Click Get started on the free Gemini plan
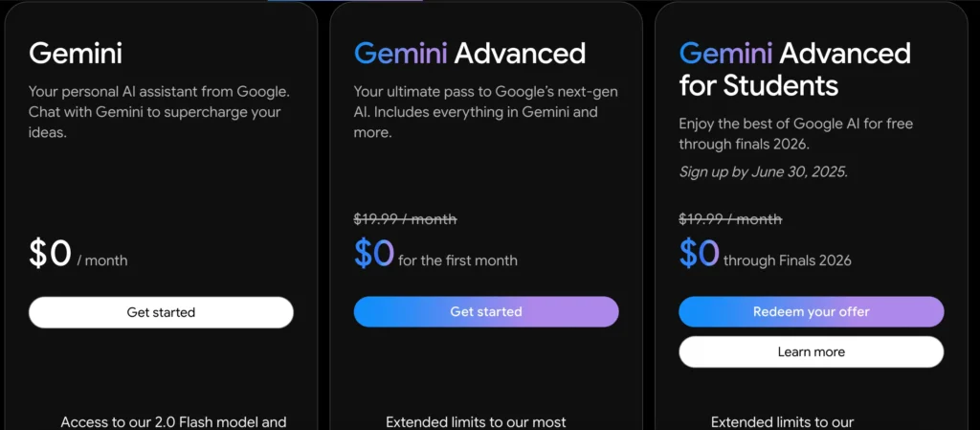 pos(161,312)
